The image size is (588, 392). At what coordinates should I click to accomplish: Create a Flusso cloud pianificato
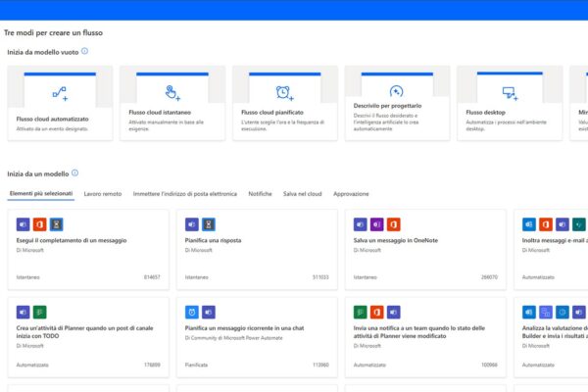(284, 103)
